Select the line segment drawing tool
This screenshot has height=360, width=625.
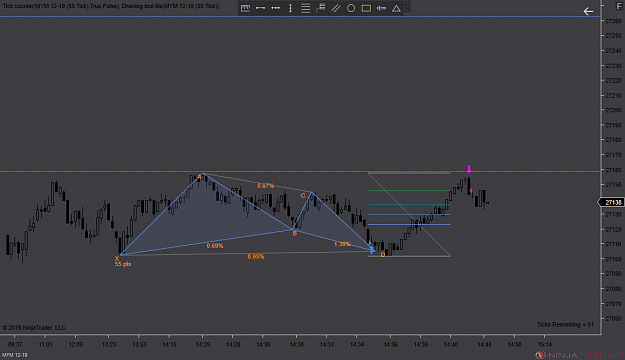pyautogui.click(x=260, y=8)
